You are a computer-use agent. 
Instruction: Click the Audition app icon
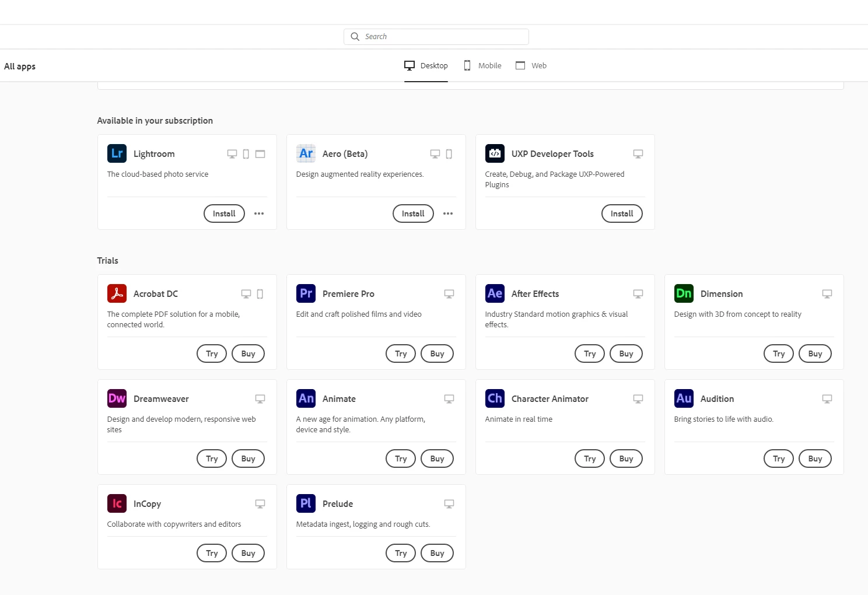684,398
